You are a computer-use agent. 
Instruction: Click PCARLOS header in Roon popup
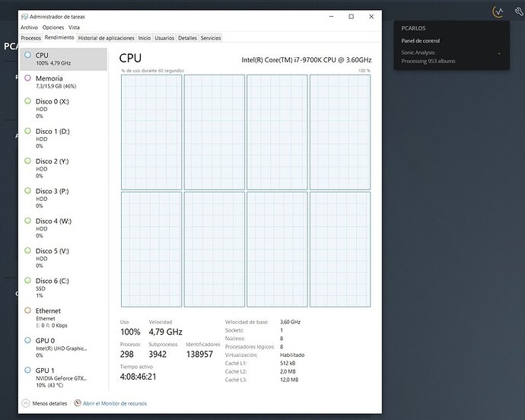(x=413, y=28)
